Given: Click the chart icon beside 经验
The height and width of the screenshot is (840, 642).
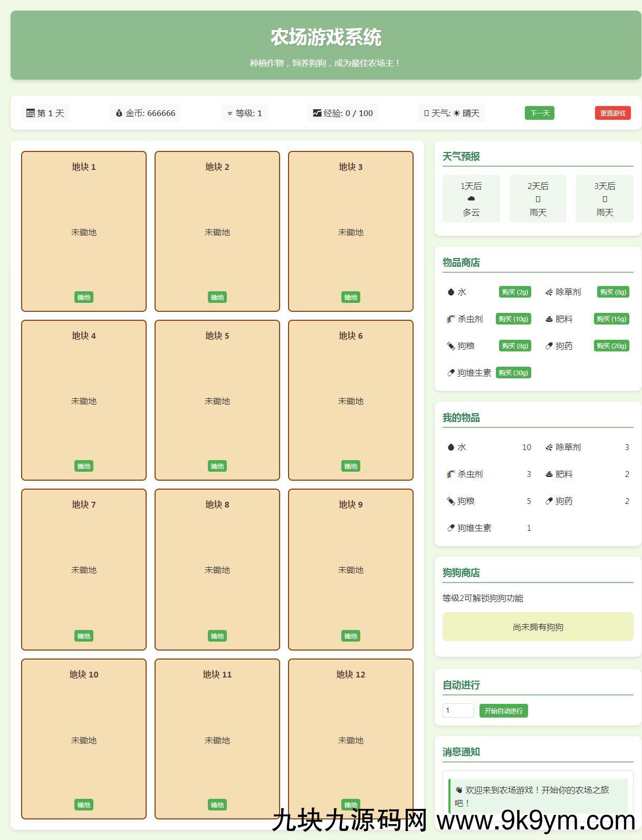Looking at the screenshot, I should [317, 113].
